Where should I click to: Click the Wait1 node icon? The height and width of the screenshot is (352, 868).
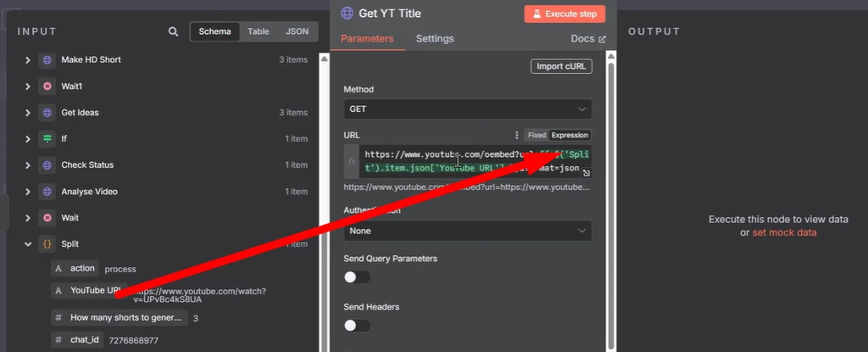tap(47, 87)
